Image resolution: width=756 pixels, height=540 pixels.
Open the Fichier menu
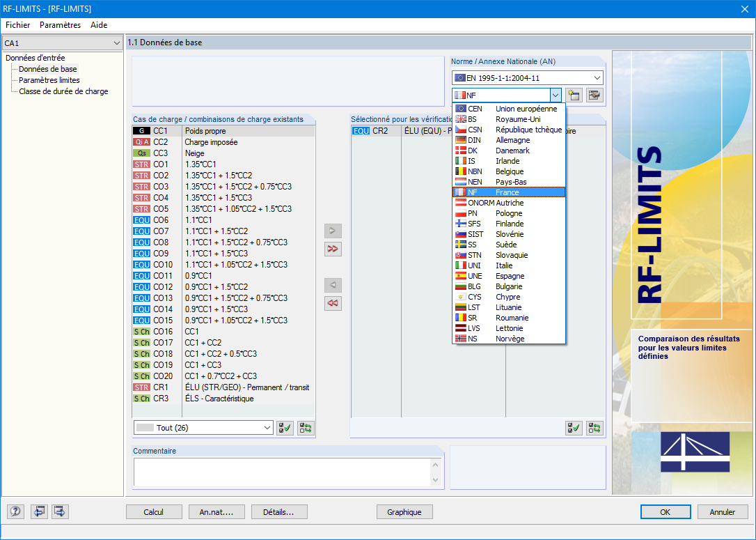pyautogui.click(x=18, y=25)
